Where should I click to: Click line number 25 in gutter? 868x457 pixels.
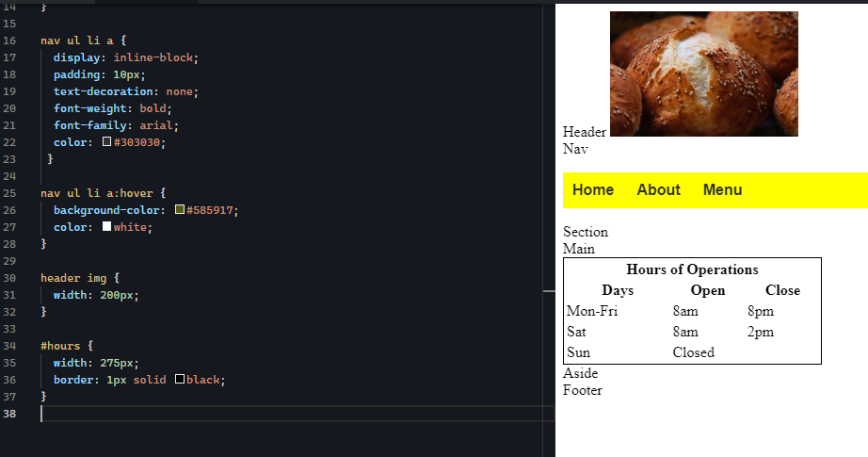[x=9, y=193]
